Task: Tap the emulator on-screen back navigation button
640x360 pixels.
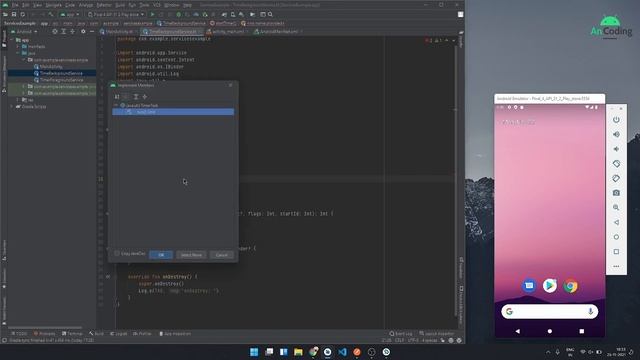Action: point(518,331)
